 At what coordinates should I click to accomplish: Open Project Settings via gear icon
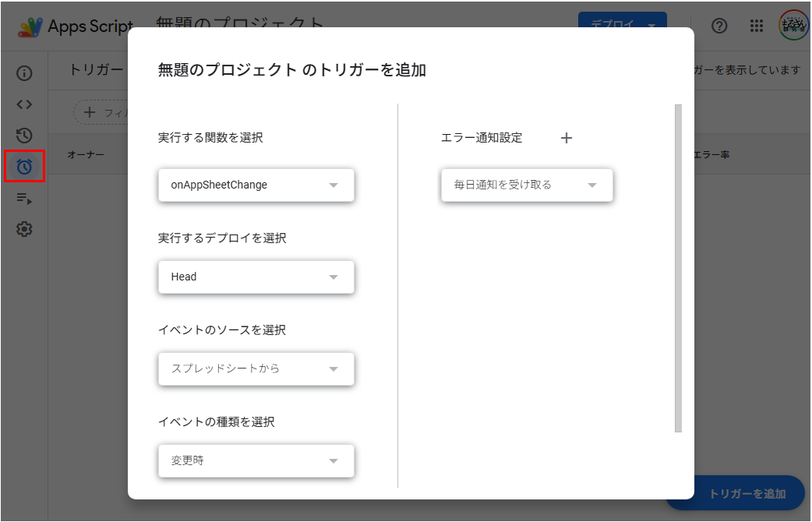pos(23,229)
